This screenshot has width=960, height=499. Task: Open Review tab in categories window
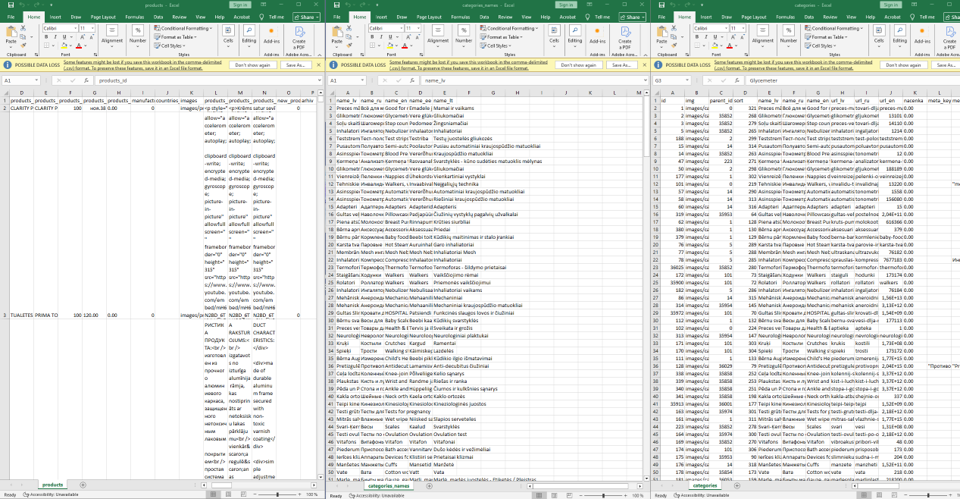pos(831,17)
